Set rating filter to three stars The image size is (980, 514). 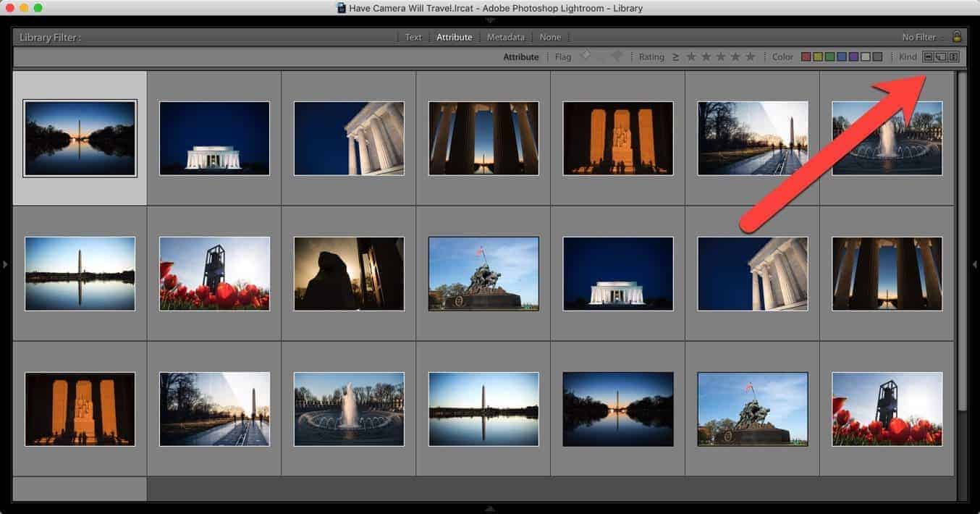pyautogui.click(x=721, y=56)
